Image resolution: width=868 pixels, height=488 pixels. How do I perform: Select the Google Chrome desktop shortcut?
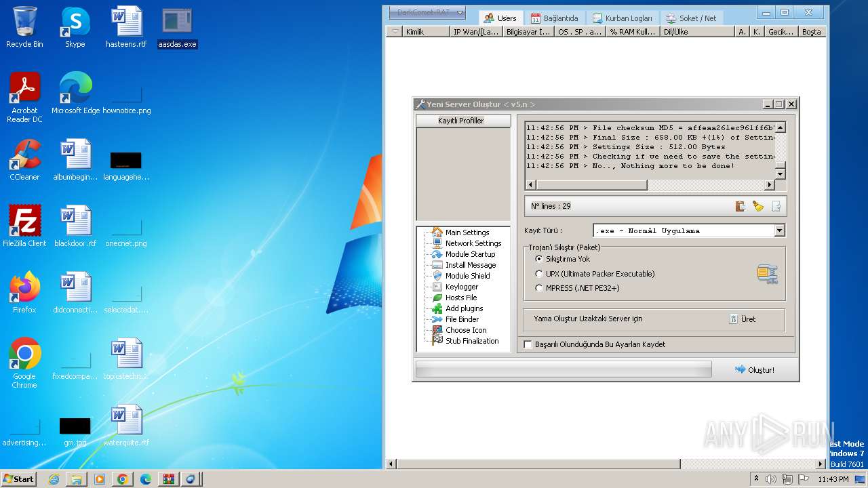(x=24, y=364)
